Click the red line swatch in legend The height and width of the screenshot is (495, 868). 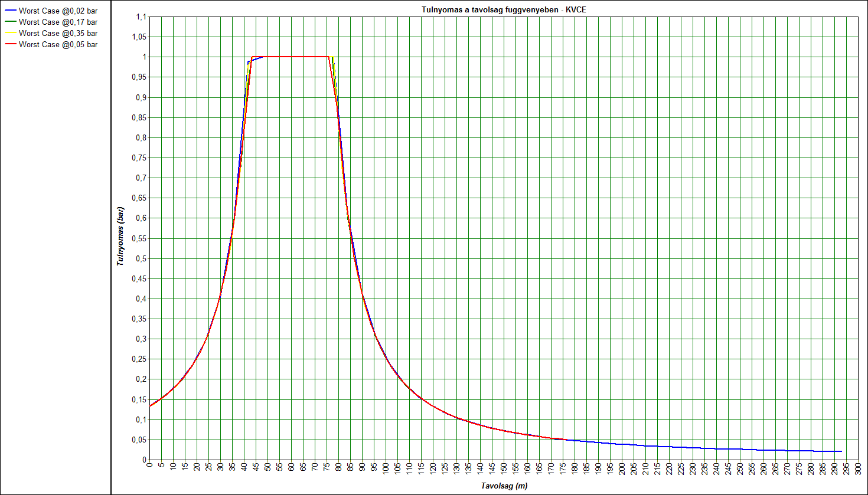[11, 44]
